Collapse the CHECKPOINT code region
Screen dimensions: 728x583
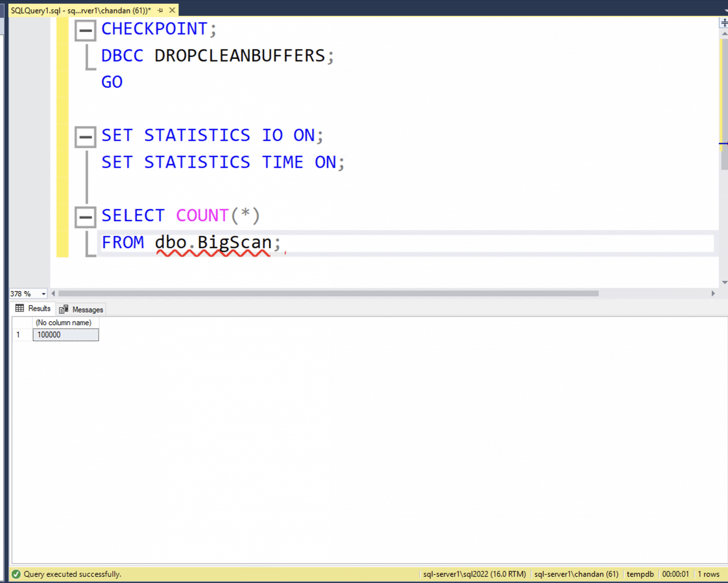pos(85,30)
